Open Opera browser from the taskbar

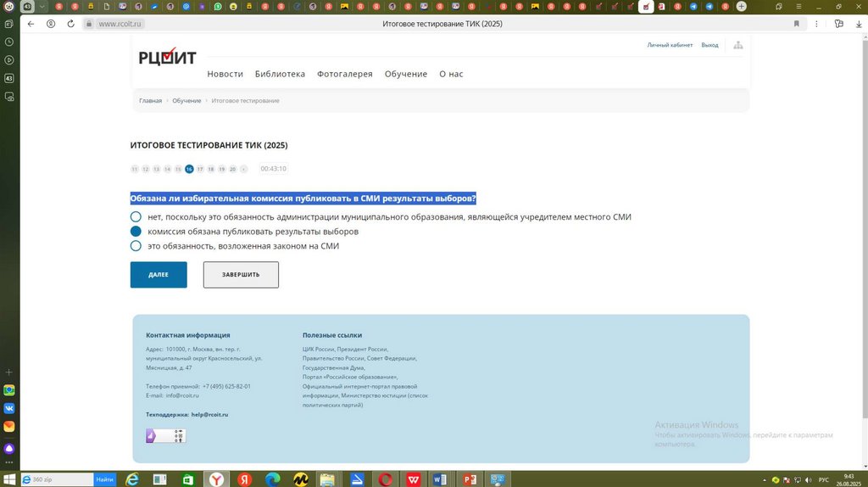(x=386, y=479)
